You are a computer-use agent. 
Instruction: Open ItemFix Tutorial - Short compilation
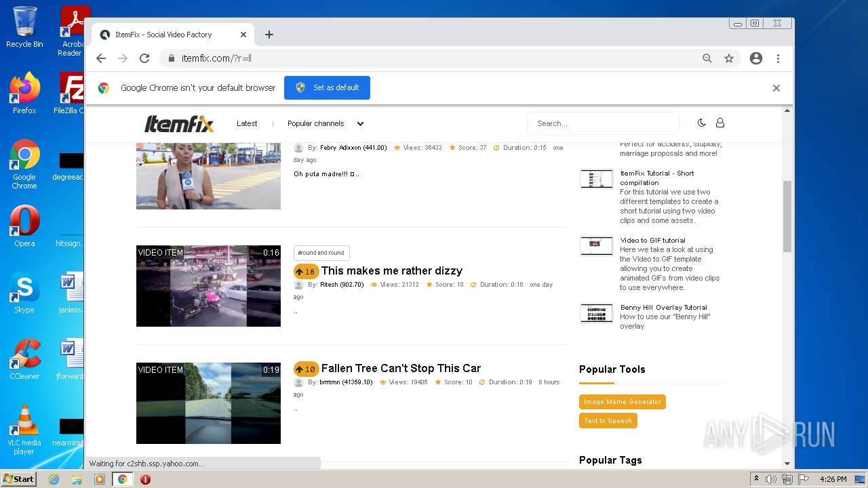coord(657,178)
